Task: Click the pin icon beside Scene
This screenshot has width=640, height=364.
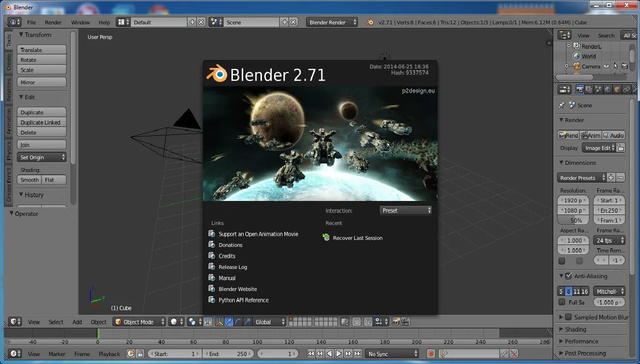Action: [562, 105]
